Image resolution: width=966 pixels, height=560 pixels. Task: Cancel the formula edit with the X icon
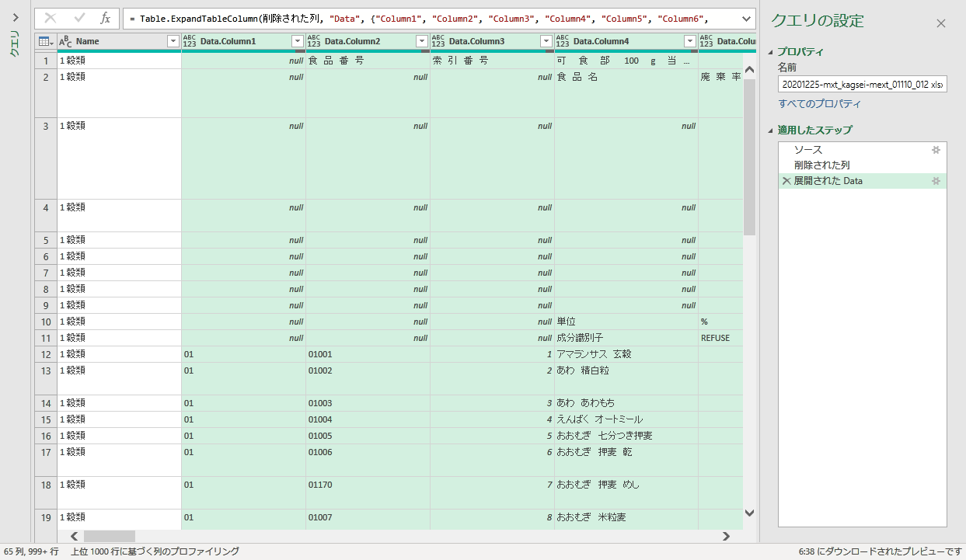(x=51, y=18)
